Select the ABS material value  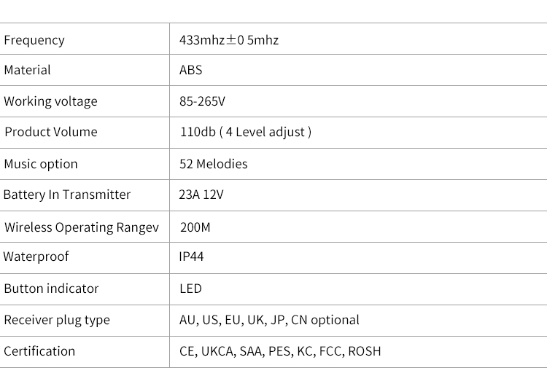[191, 70]
